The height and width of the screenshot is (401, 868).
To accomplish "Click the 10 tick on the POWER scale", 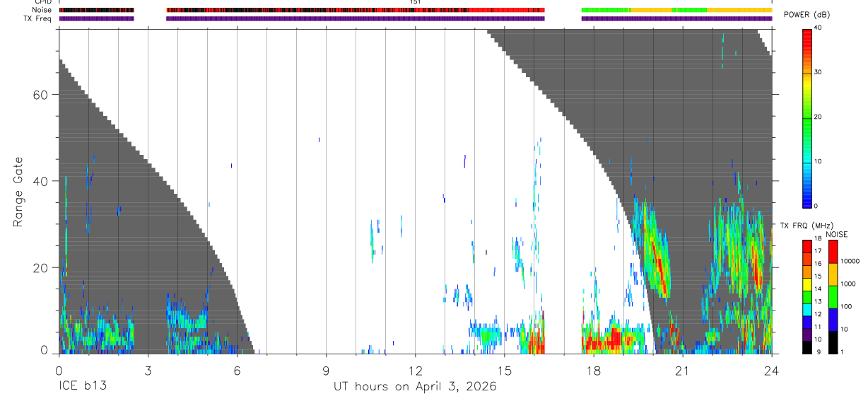I will [x=818, y=162].
